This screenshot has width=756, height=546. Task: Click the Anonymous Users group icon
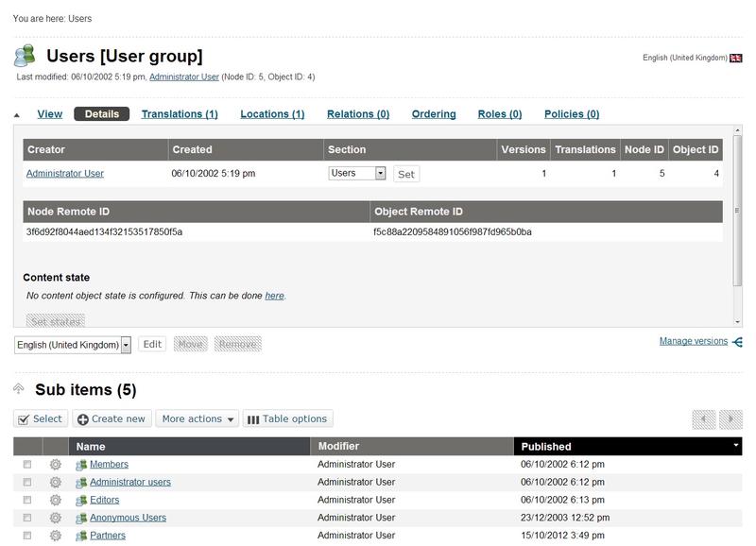click(x=81, y=518)
